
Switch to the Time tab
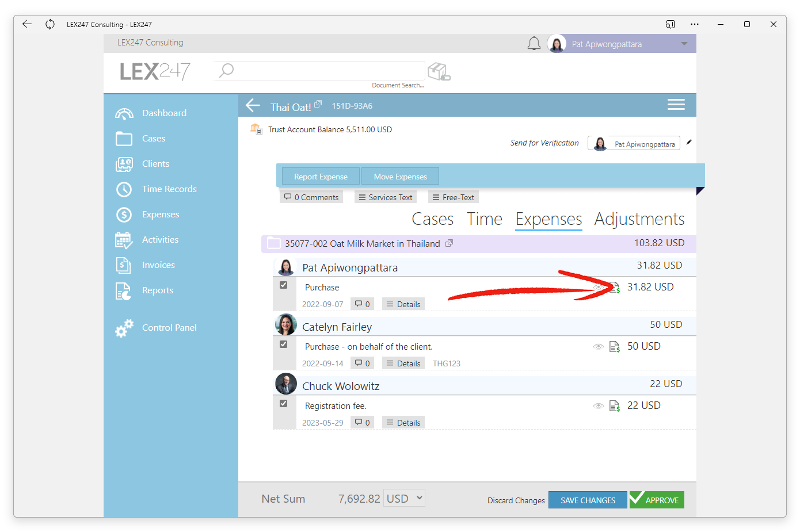tap(485, 219)
